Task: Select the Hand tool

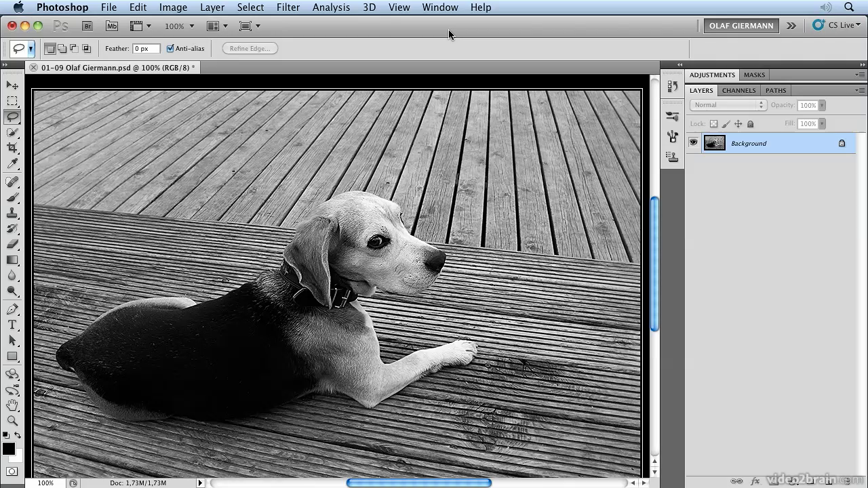Action: [12, 405]
